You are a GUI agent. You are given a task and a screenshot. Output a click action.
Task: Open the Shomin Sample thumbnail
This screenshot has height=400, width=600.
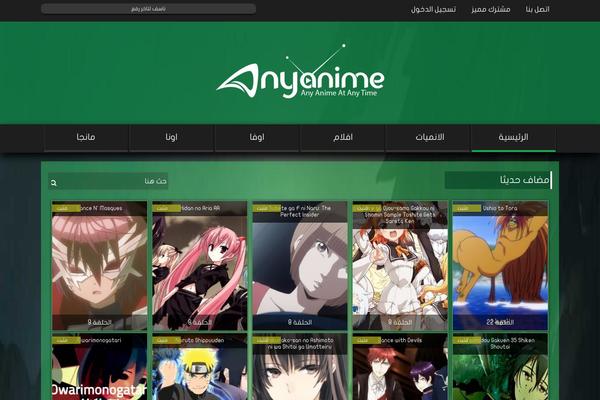pos(400,265)
